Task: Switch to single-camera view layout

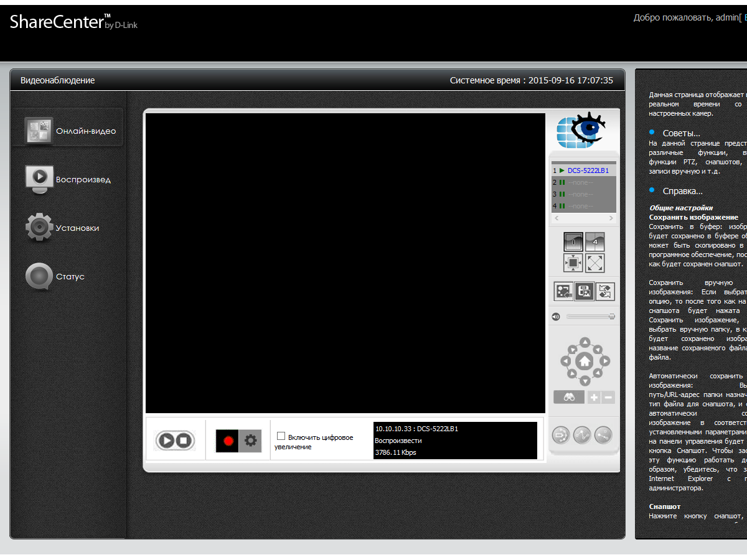Action: point(573,241)
